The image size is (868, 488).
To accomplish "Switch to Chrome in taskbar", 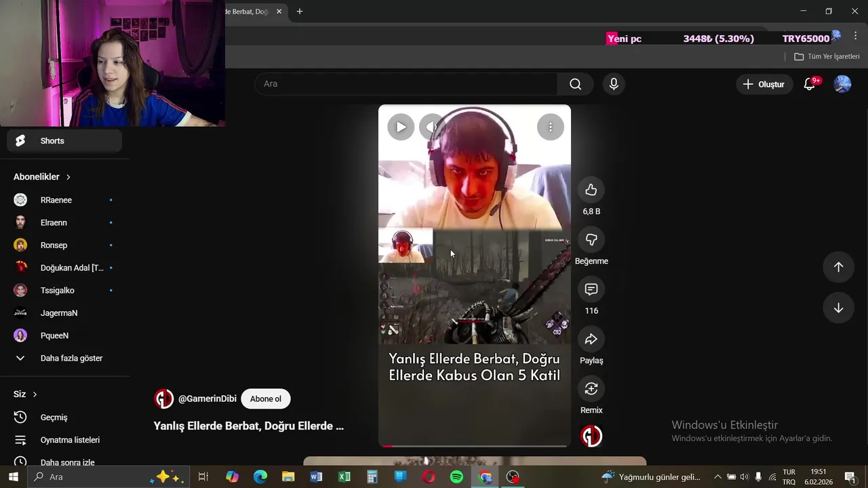I will [x=485, y=477].
